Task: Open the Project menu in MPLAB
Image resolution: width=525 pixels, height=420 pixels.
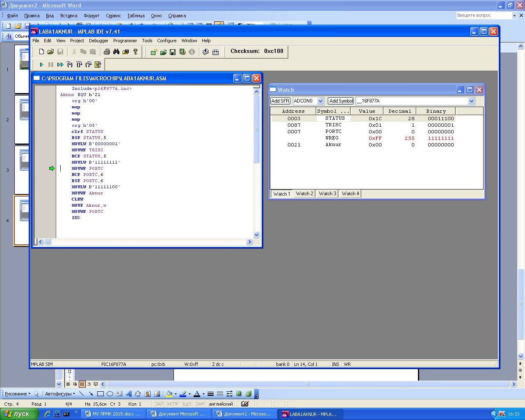Action: (x=77, y=41)
